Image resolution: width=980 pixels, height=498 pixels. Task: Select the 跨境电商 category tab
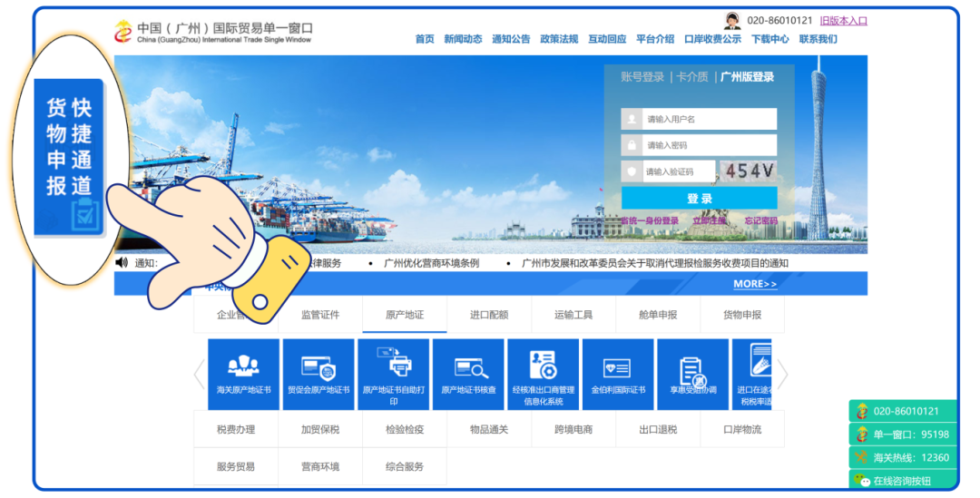click(x=573, y=429)
